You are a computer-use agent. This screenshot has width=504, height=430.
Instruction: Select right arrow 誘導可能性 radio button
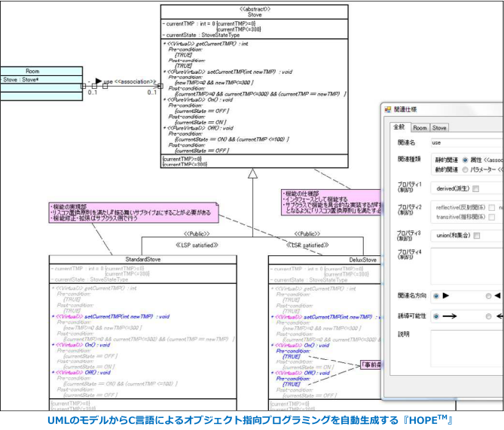[x=436, y=316]
